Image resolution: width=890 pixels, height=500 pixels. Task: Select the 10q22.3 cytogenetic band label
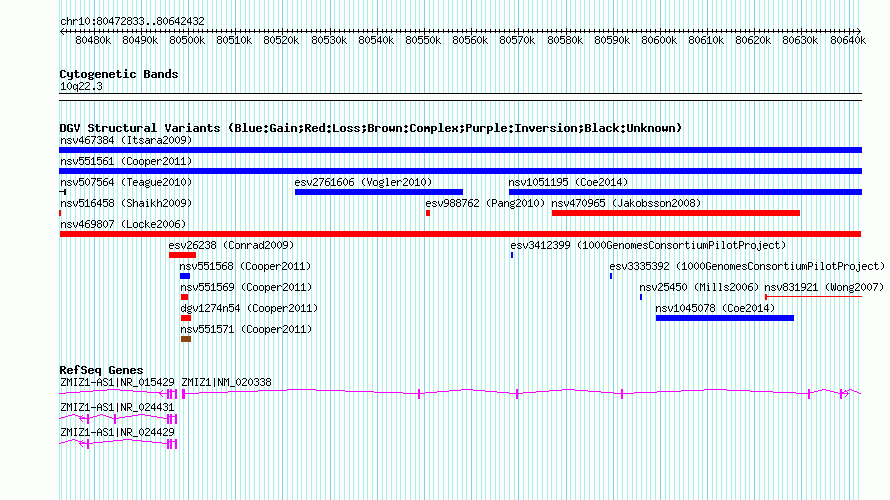click(x=81, y=86)
